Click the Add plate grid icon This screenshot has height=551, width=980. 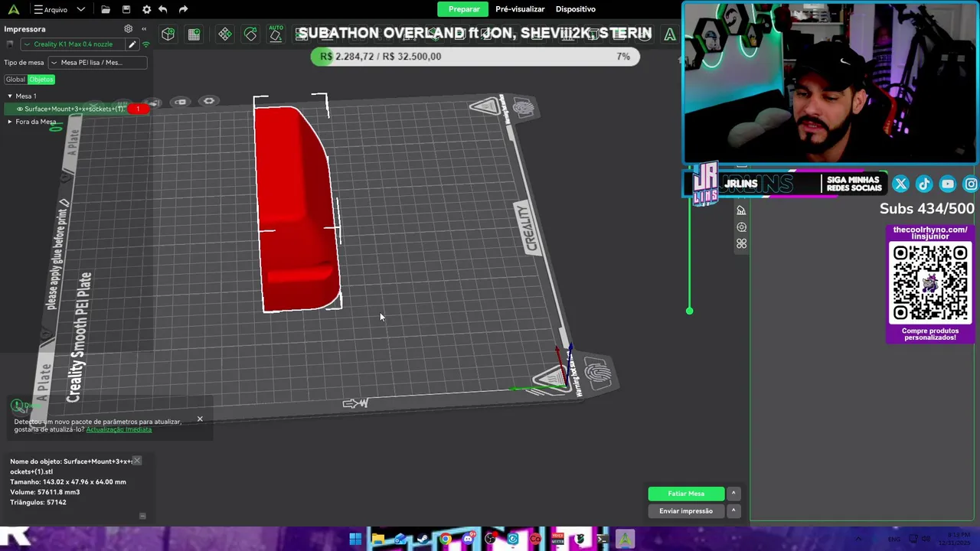(194, 34)
